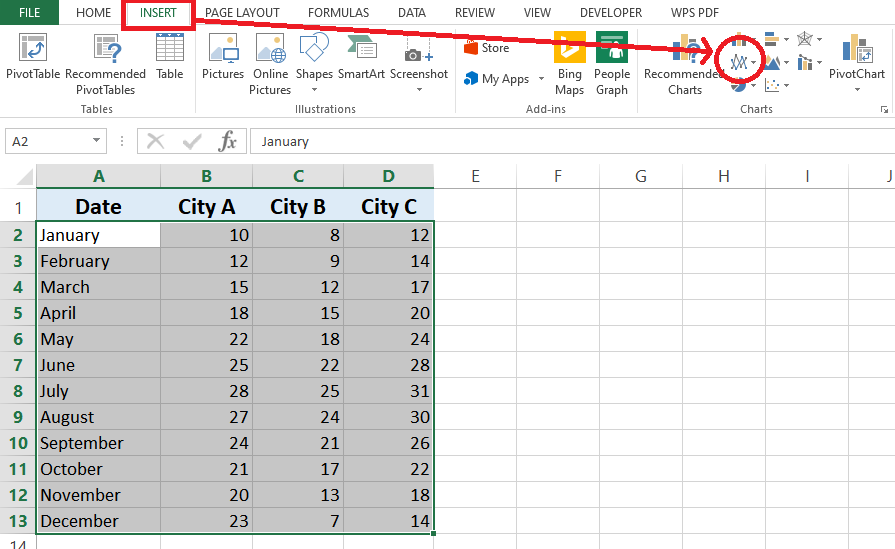Click the Date header cell
The image size is (895, 549).
[99, 206]
